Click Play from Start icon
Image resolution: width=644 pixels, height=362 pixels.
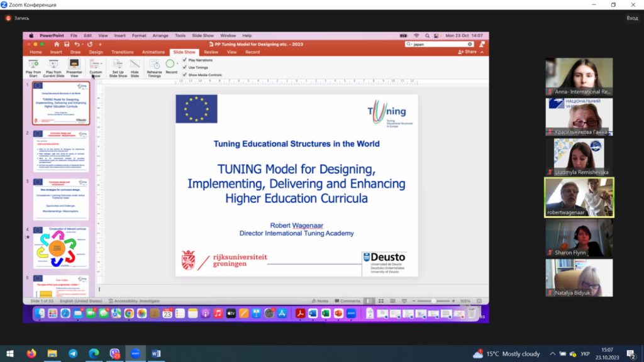(x=33, y=63)
